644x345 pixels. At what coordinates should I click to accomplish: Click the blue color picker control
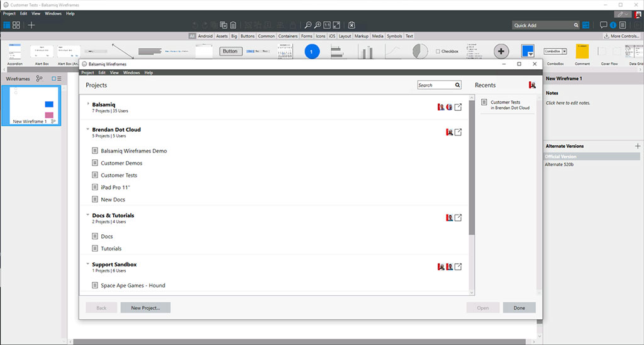[528, 52]
